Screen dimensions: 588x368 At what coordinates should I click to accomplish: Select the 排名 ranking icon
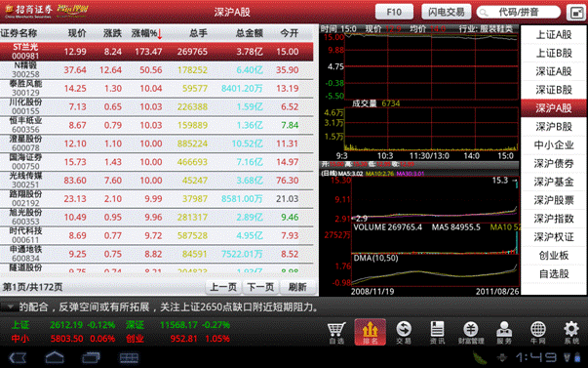(x=371, y=332)
